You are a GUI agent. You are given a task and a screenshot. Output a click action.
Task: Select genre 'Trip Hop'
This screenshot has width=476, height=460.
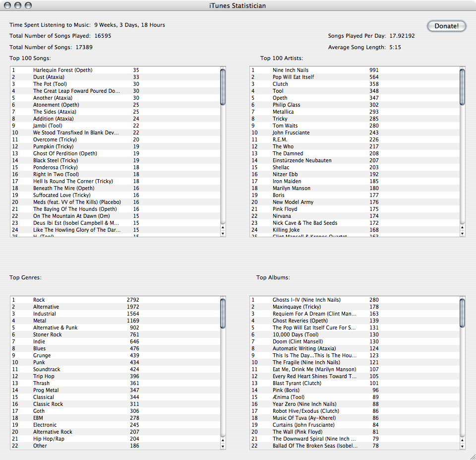coord(115,376)
